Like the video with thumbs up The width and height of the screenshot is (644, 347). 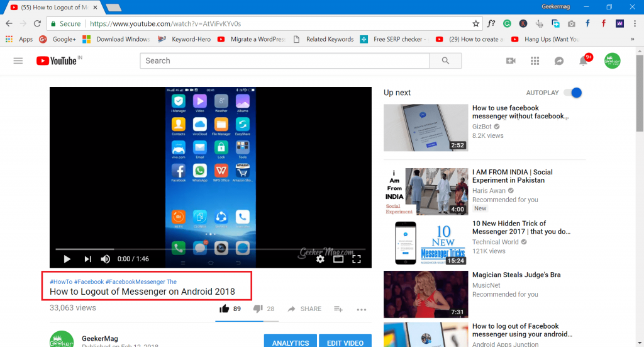tap(225, 309)
